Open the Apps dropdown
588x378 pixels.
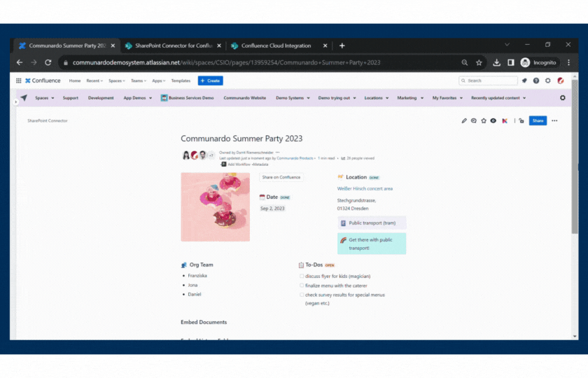(159, 80)
